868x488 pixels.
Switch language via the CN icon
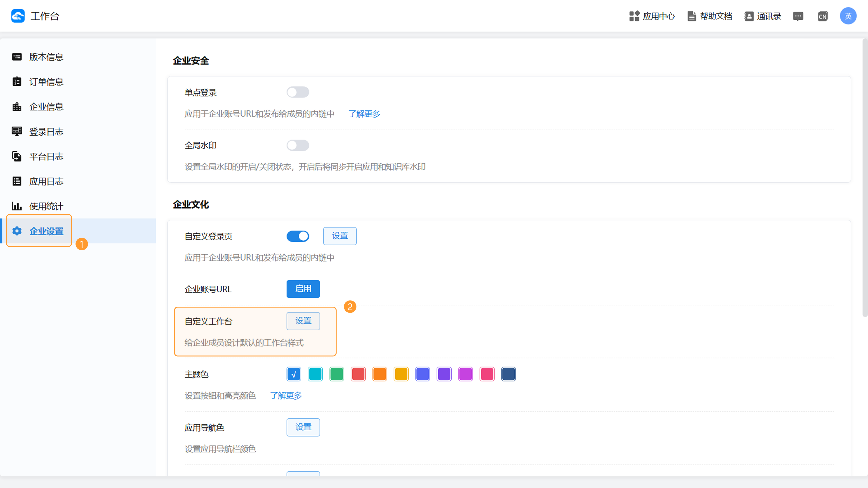[x=823, y=16]
